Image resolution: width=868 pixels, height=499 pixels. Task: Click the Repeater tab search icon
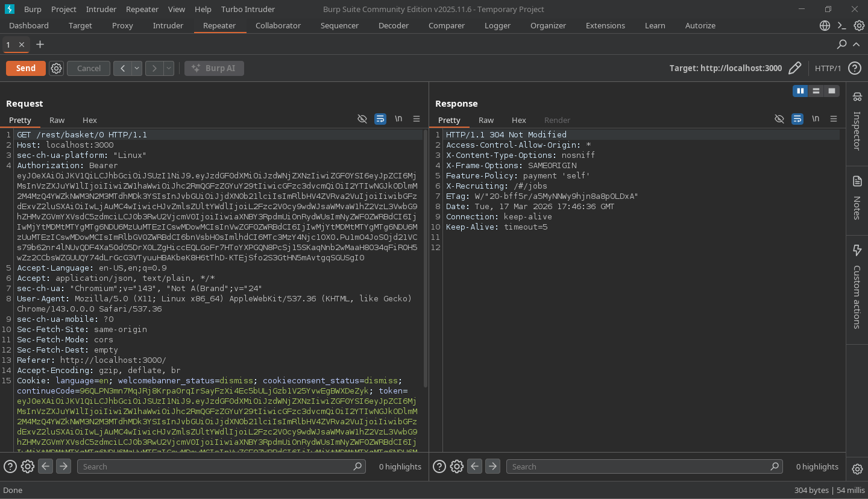click(841, 45)
